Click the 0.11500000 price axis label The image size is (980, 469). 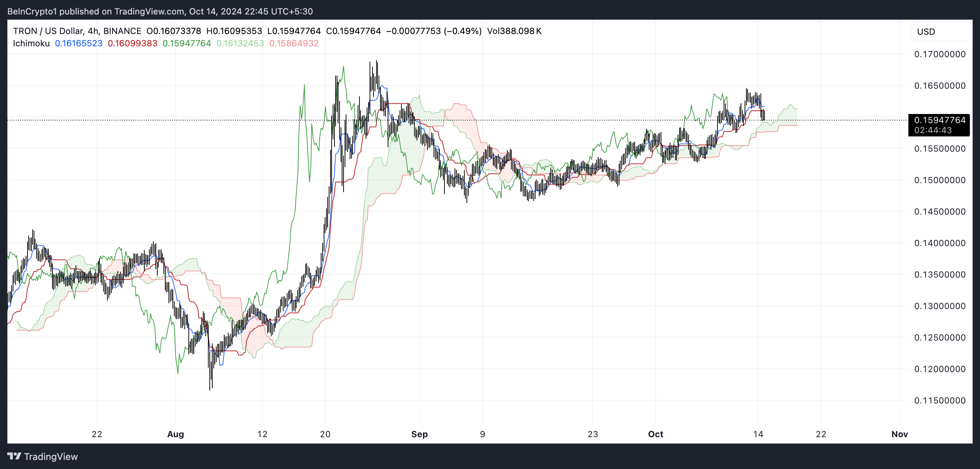point(939,401)
